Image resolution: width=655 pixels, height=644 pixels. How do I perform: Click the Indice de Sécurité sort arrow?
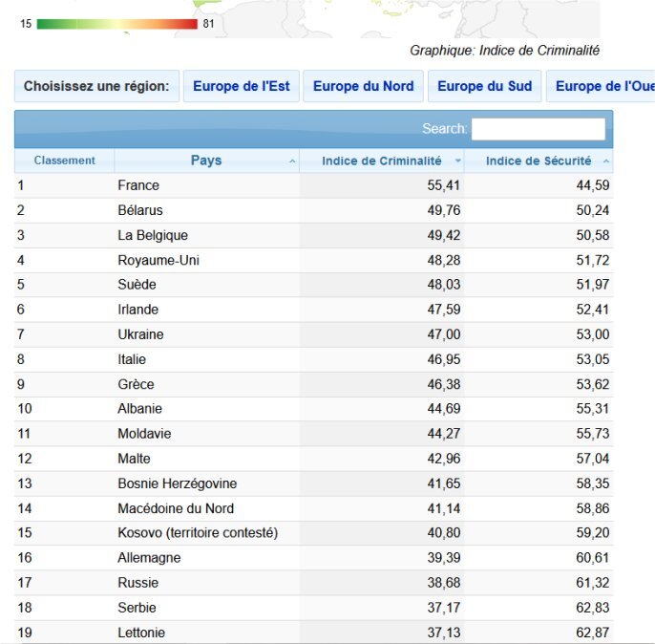click(606, 161)
